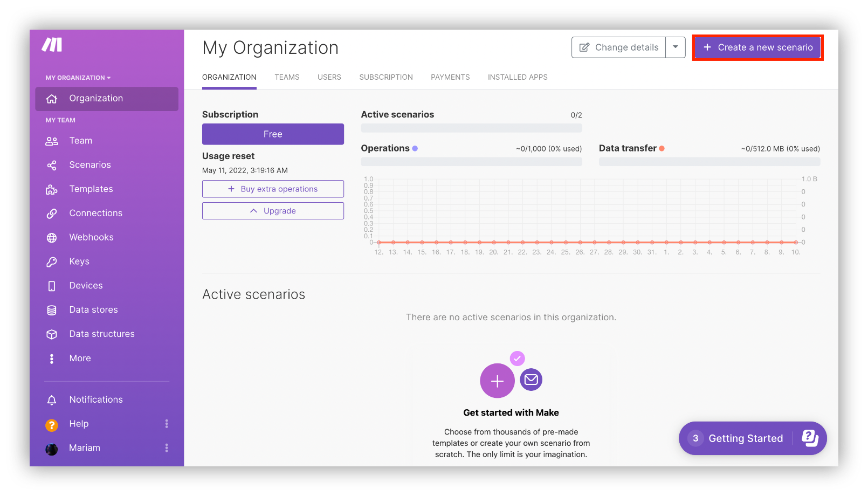Open Organization home icon in sidebar
This screenshot has height=496, width=868.
pyautogui.click(x=52, y=99)
